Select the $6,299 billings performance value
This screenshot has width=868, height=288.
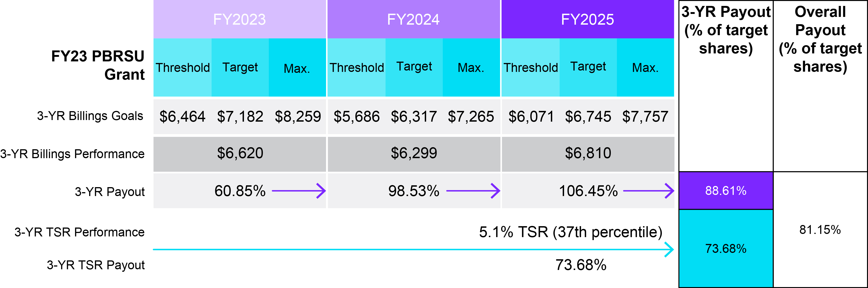[x=414, y=153]
